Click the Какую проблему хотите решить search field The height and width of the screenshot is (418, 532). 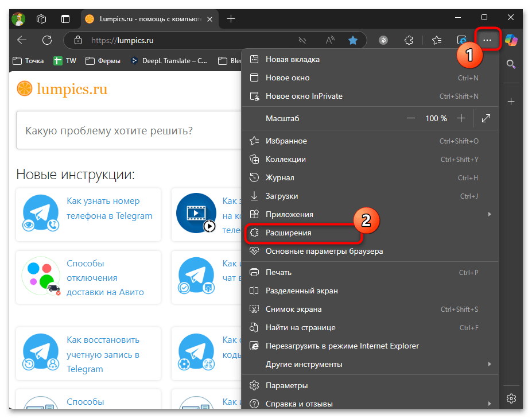pos(129,130)
